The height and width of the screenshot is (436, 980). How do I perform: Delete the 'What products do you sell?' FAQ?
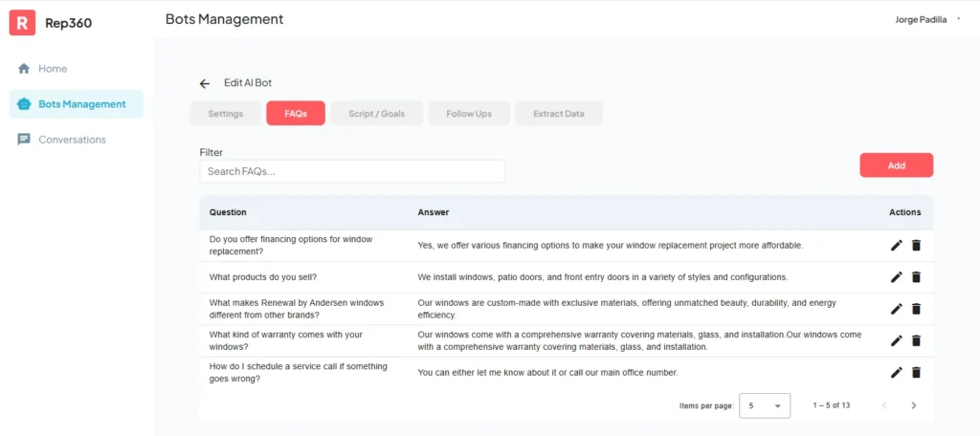tap(916, 277)
